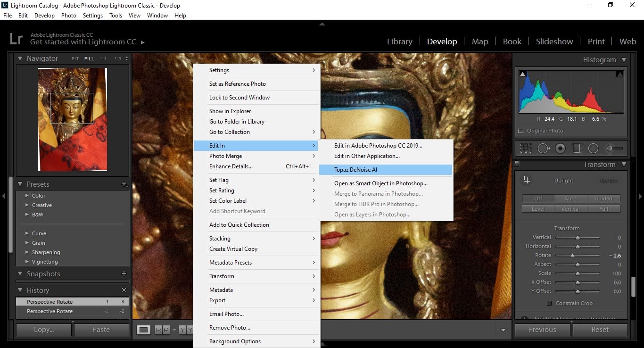The width and height of the screenshot is (644, 348).
Task: Switch to the Library module
Action: click(x=399, y=41)
